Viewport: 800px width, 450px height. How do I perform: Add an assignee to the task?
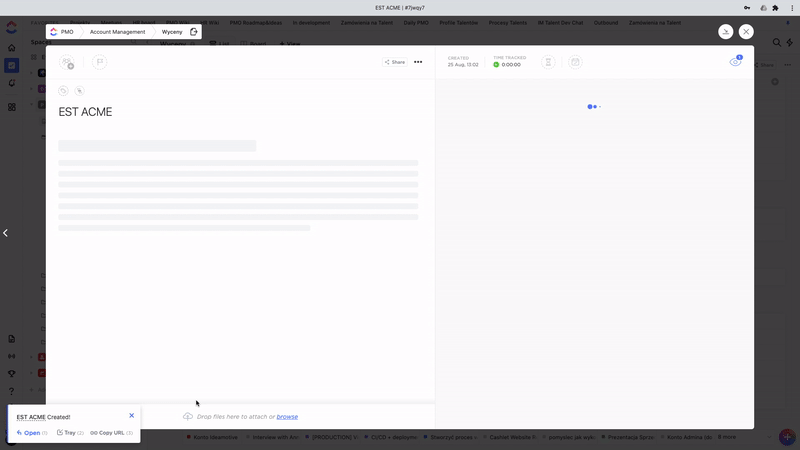pyautogui.click(x=67, y=62)
